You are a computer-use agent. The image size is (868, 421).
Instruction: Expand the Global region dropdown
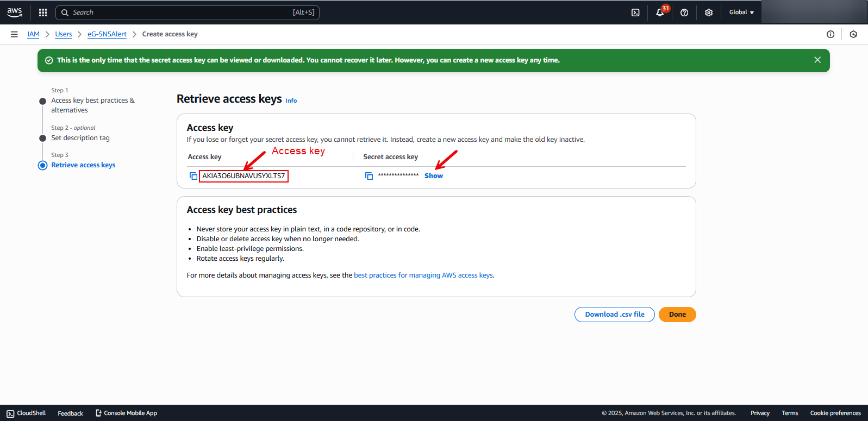[x=741, y=12]
